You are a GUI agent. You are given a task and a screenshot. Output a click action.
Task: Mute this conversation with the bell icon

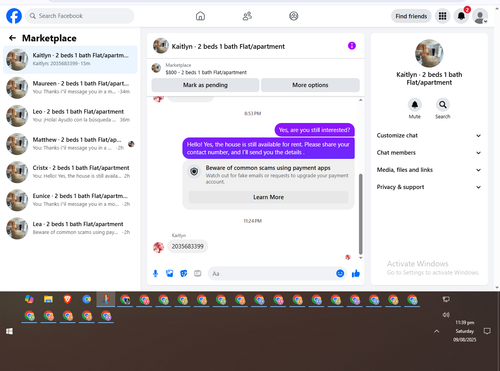415,105
